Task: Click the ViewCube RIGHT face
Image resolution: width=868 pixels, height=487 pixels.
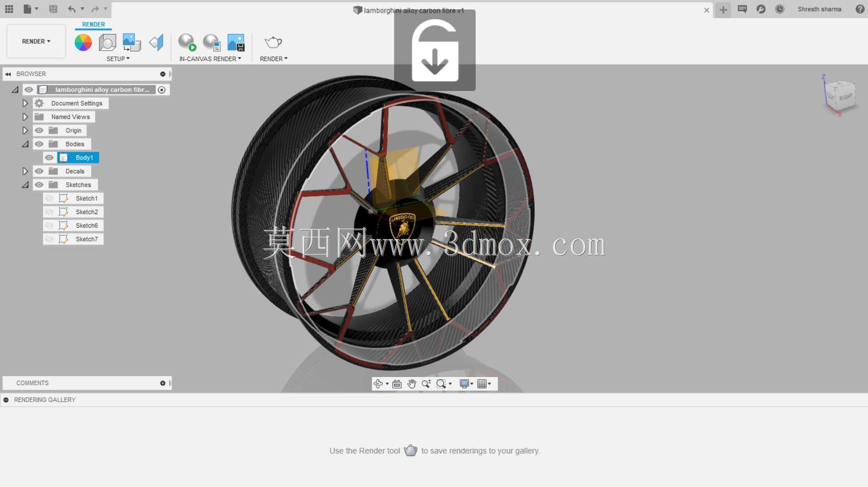Action: coord(845,97)
